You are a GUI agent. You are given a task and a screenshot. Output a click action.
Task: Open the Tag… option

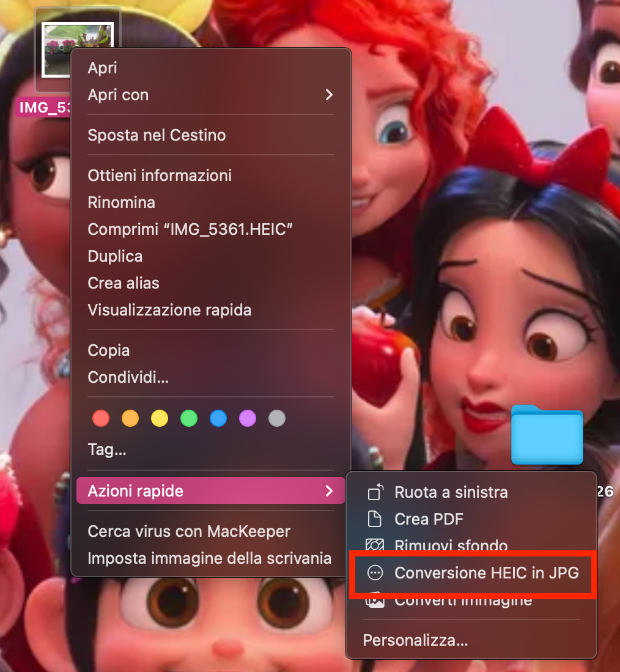tap(107, 449)
